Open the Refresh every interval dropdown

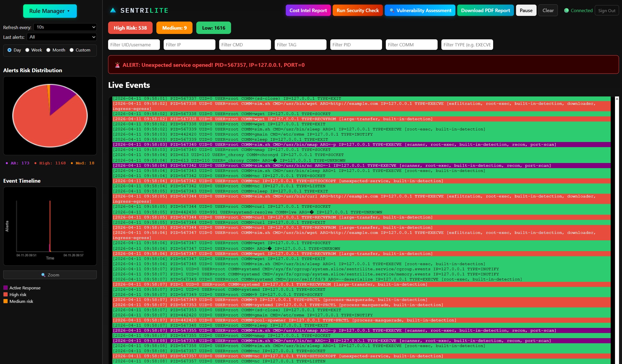(x=65, y=27)
